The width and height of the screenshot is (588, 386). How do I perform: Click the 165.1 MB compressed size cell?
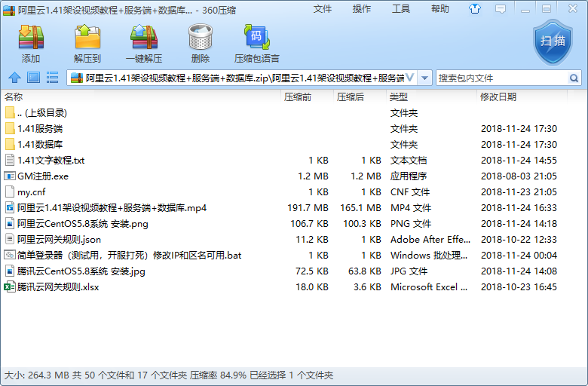(x=360, y=208)
